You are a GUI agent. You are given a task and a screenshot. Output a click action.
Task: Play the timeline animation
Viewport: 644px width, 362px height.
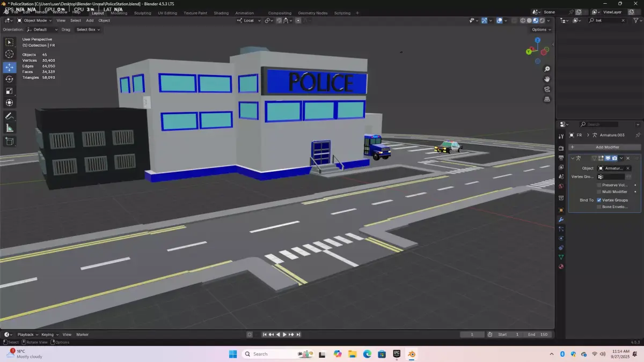point(284,334)
